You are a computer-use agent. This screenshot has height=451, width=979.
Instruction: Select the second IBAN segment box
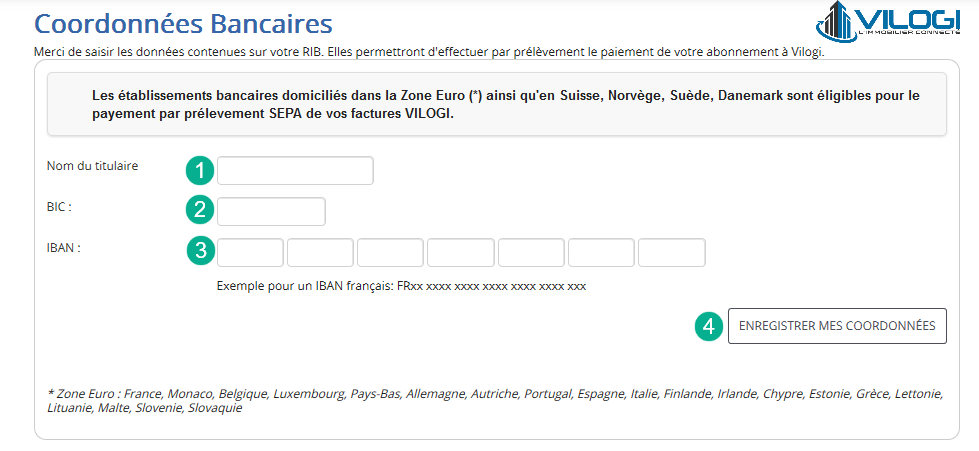pos(320,252)
